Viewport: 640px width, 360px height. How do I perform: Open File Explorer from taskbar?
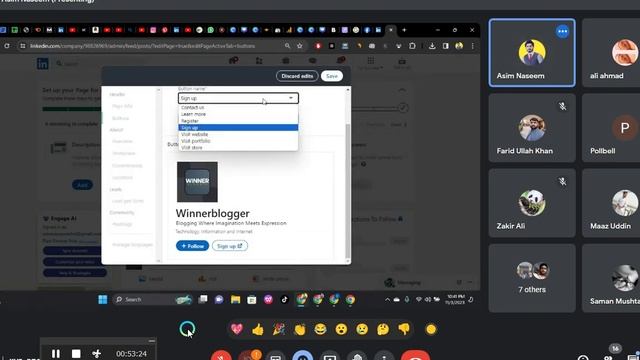pyautogui.click(x=236, y=300)
